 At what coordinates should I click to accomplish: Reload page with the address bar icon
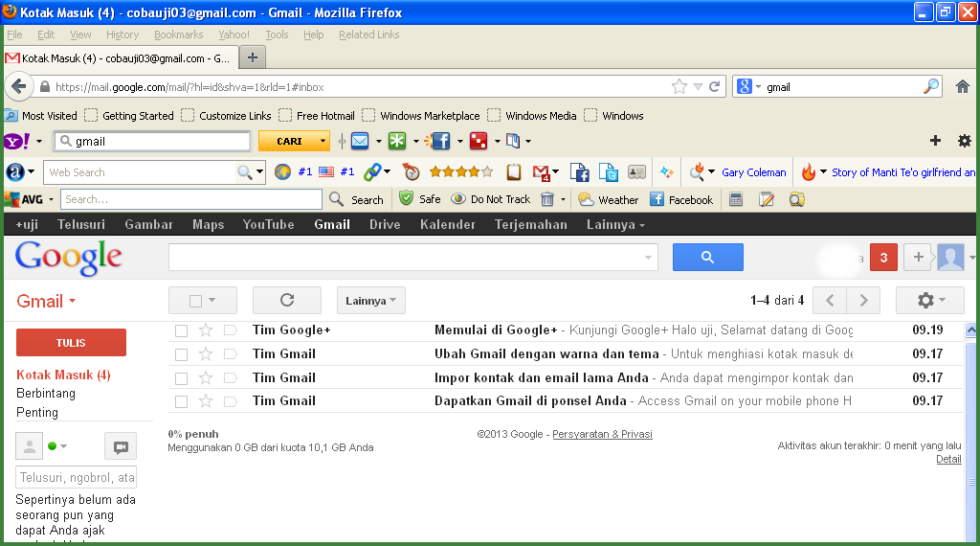pos(714,86)
